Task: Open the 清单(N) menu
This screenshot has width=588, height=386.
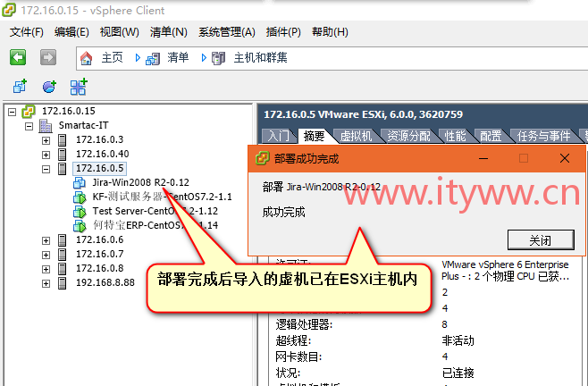Action: click(168, 32)
